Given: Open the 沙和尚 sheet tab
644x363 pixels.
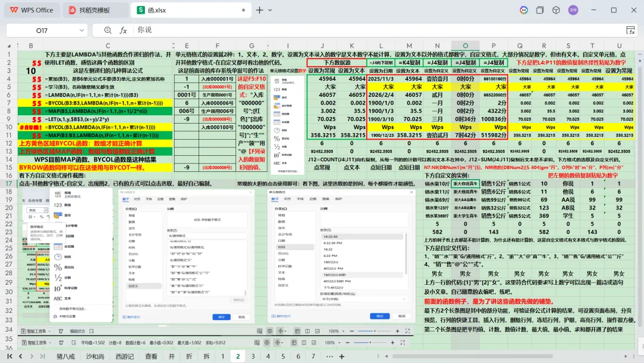Looking at the screenshot, I should coord(95,356).
